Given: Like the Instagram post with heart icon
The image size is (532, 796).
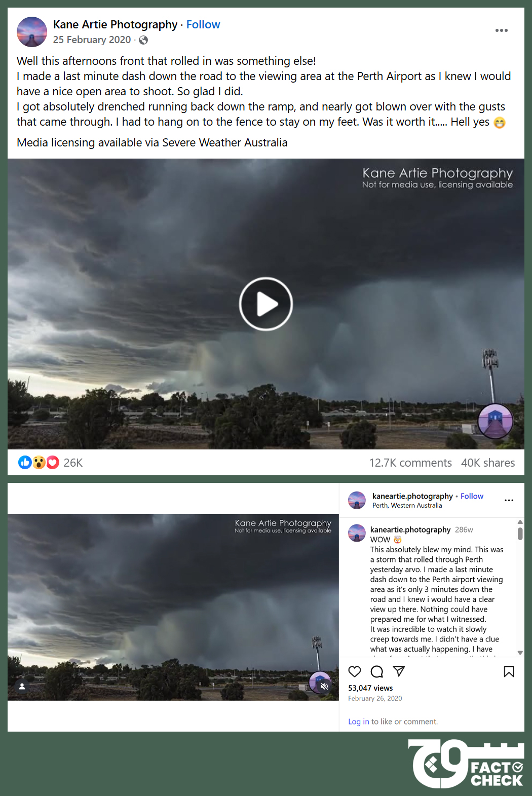Looking at the screenshot, I should pyautogui.click(x=355, y=671).
